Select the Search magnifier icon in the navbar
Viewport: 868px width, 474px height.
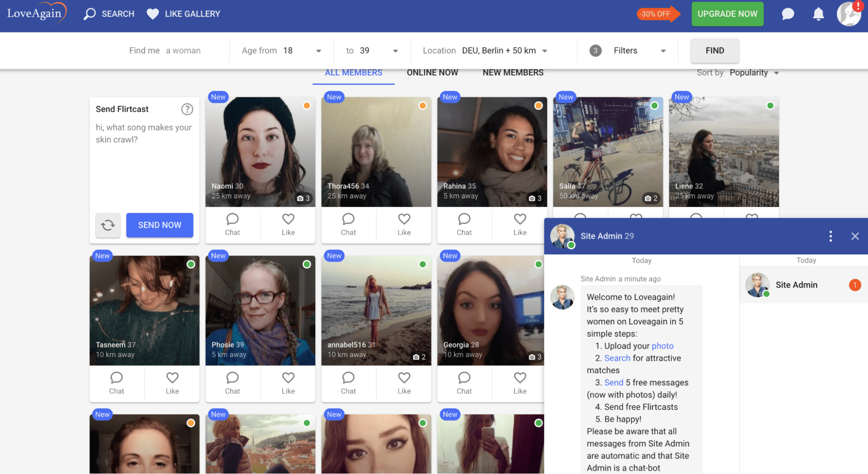click(x=89, y=13)
